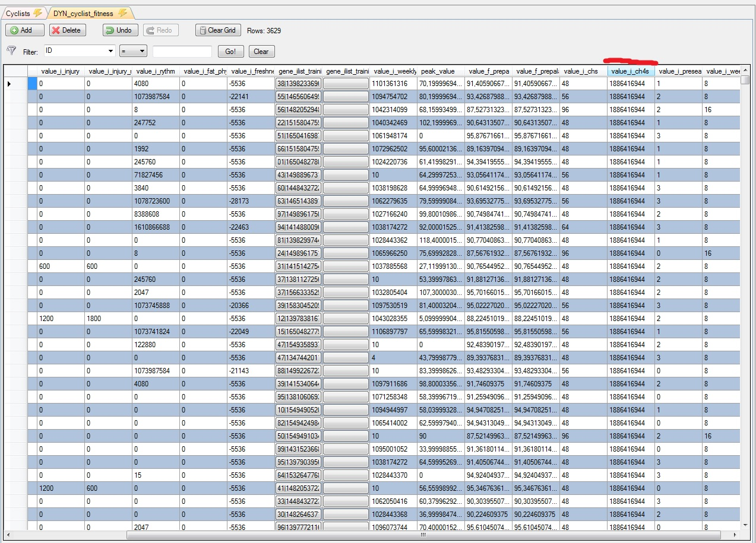Click the Clear filter button
Image resolution: width=756 pixels, height=543 pixels.
coord(261,52)
